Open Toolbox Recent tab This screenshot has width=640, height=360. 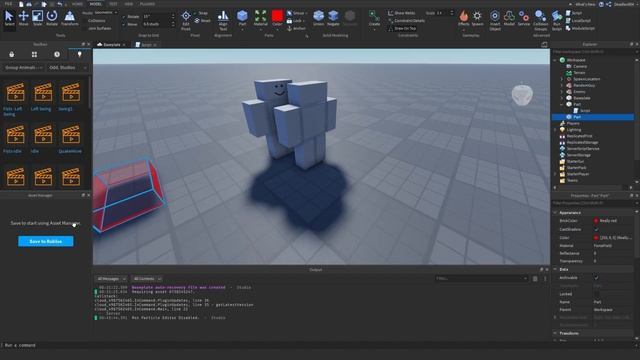coord(57,54)
